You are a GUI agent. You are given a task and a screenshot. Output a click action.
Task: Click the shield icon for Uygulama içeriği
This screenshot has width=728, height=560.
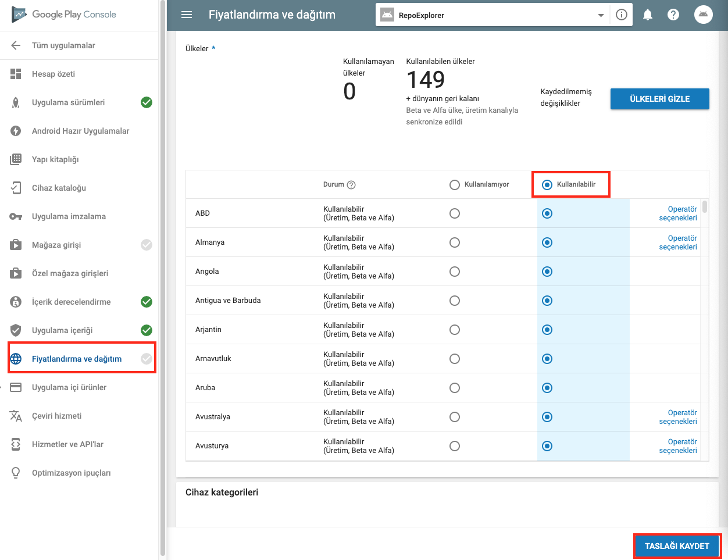coord(16,330)
